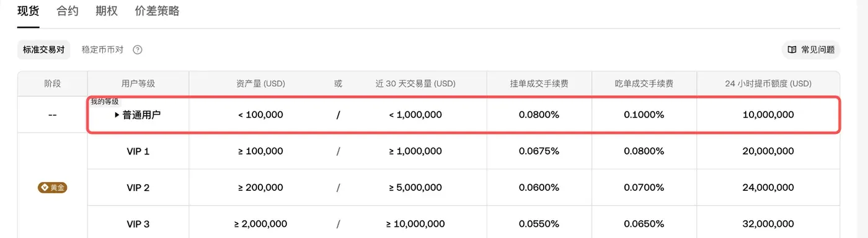Viewport: 868px width, 238px height.
Task: Switch to the 合约 tab
Action: click(67, 11)
